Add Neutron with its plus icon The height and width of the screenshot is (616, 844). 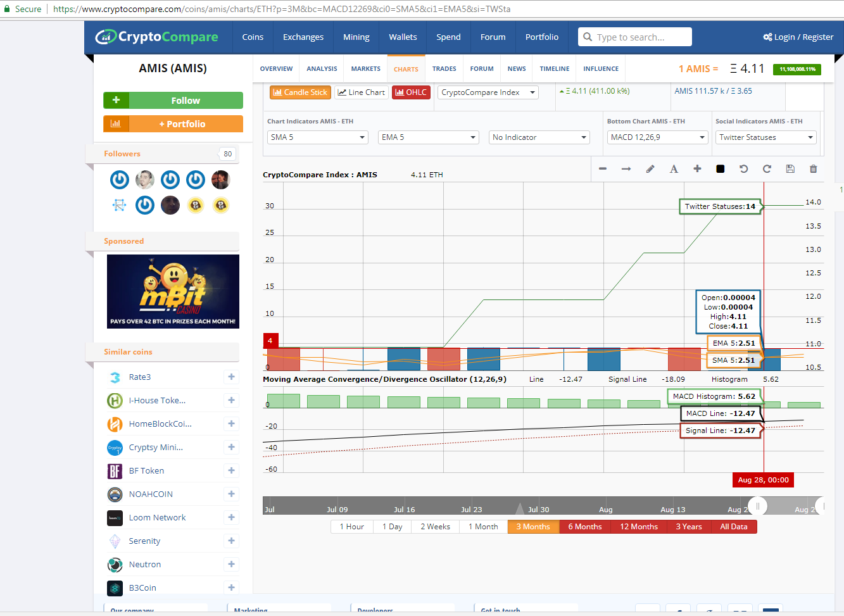coord(231,564)
